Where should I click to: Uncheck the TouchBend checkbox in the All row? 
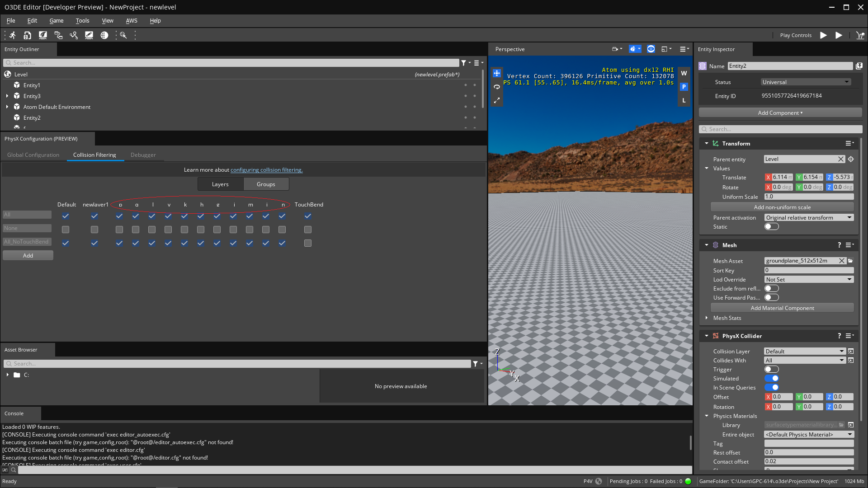coord(308,216)
